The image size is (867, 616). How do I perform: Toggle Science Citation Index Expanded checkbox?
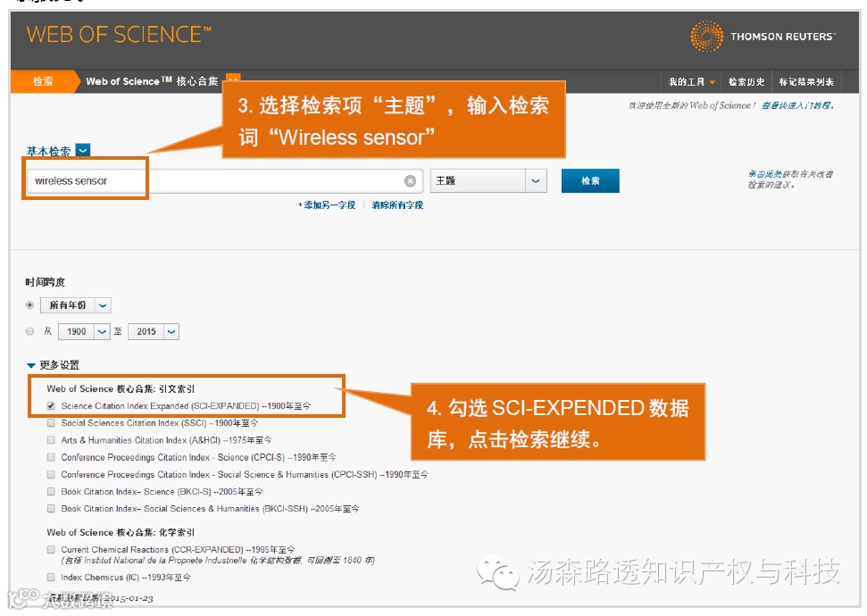pos(51,406)
